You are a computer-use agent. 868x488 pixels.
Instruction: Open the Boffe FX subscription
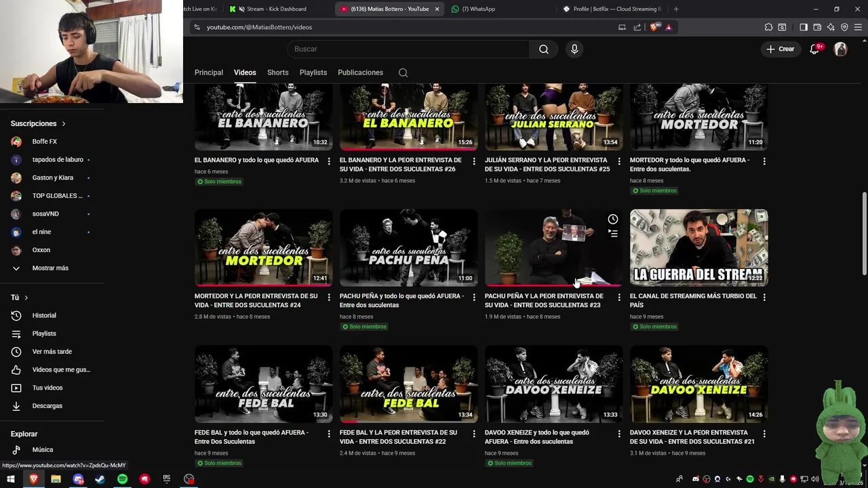pyautogui.click(x=45, y=142)
